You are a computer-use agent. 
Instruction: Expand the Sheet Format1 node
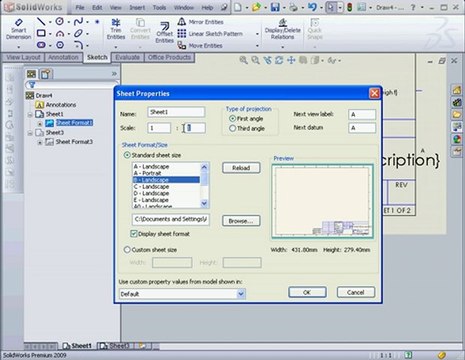pyautogui.click(x=40, y=124)
